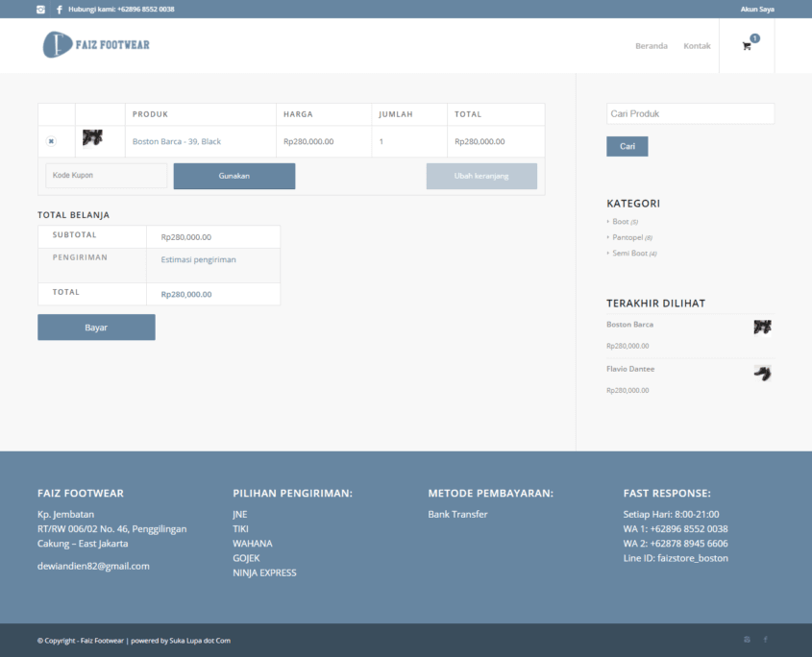
Task: Open Akun Saya link
Action: pos(756,10)
